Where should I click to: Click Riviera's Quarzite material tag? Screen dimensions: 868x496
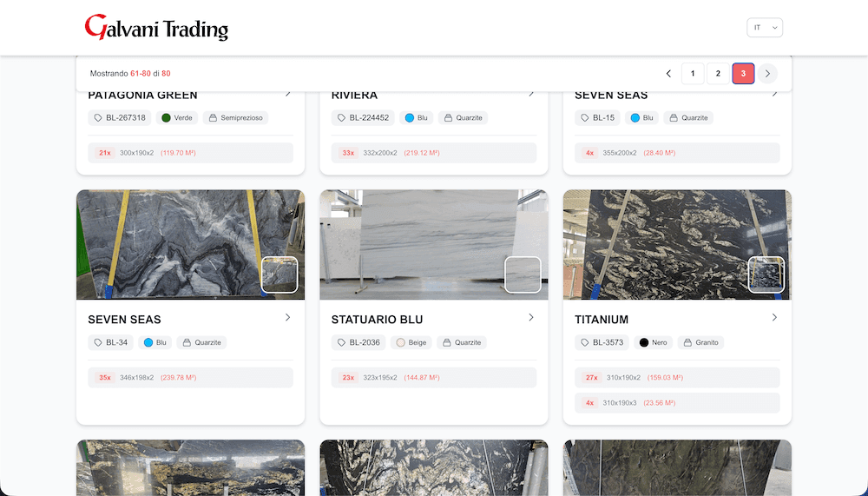pos(464,118)
